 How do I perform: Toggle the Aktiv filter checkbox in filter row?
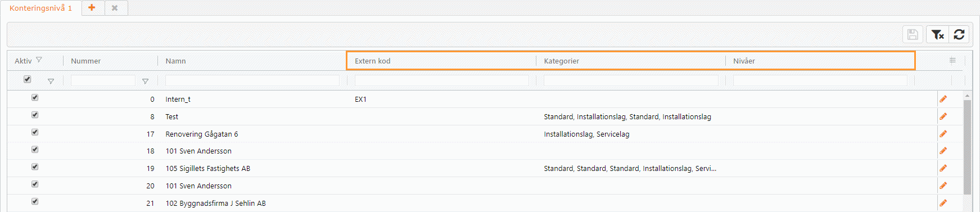(x=27, y=79)
